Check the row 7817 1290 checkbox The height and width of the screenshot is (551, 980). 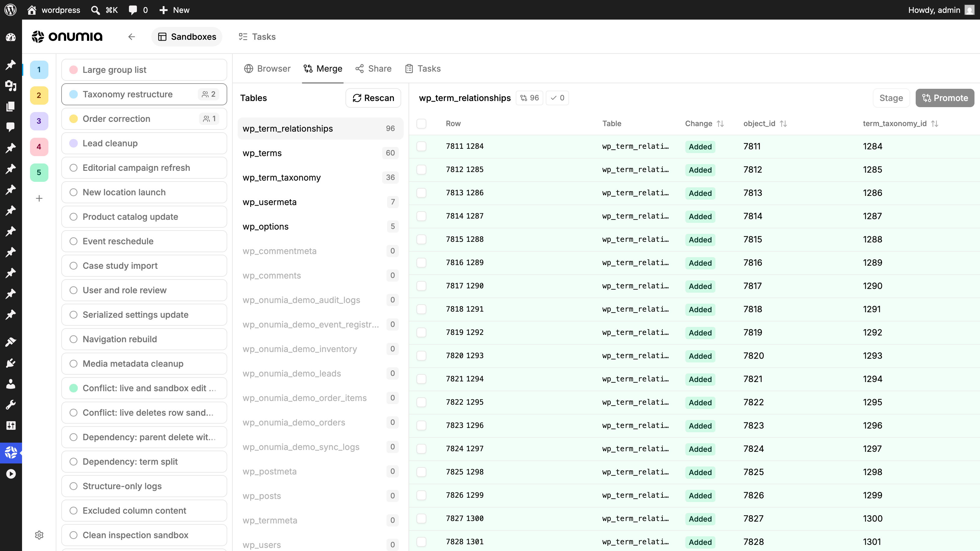click(x=421, y=286)
